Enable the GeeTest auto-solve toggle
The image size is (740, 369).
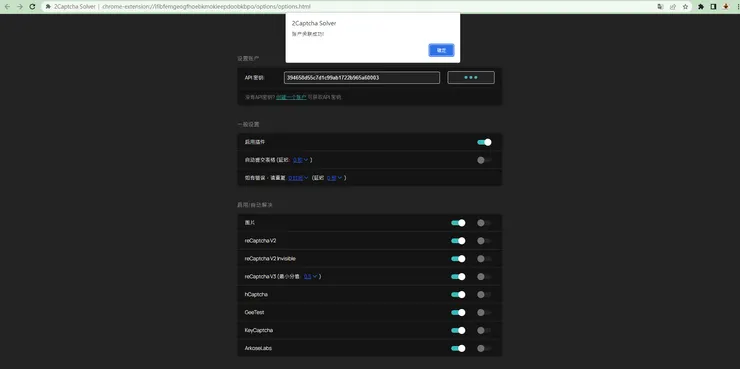pyautogui.click(x=484, y=312)
